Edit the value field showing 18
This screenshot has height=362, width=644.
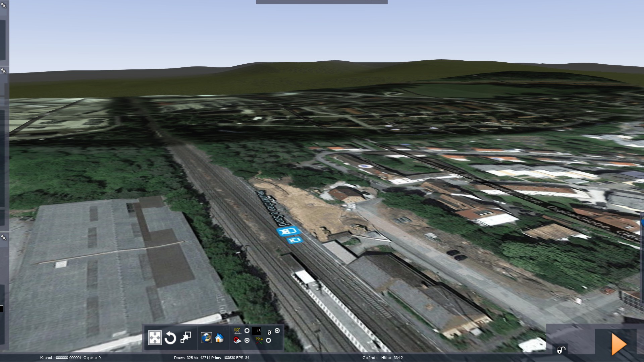click(x=257, y=331)
